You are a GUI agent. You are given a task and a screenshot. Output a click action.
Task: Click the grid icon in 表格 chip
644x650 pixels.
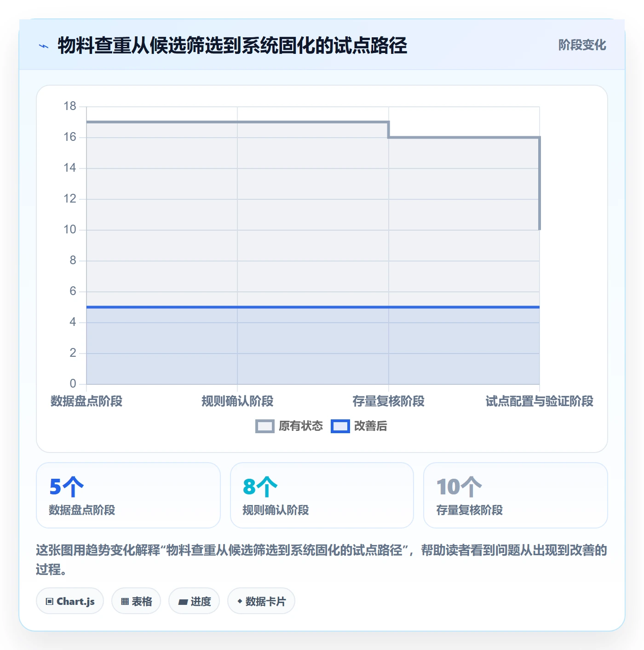125,601
